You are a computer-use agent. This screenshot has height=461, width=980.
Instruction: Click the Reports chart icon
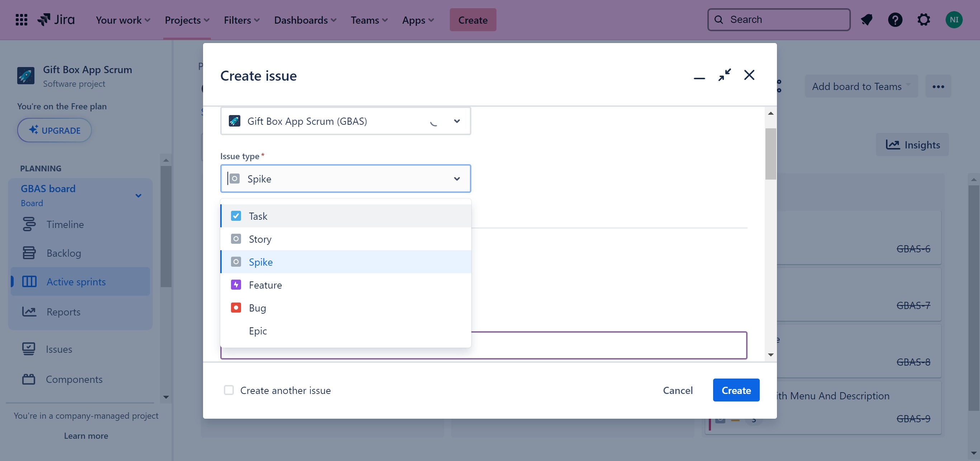29,312
